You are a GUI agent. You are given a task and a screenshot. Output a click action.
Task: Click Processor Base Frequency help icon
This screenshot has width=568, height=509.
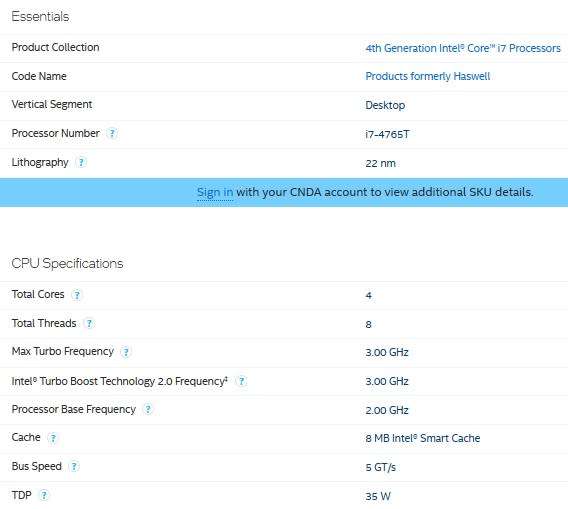tap(148, 409)
